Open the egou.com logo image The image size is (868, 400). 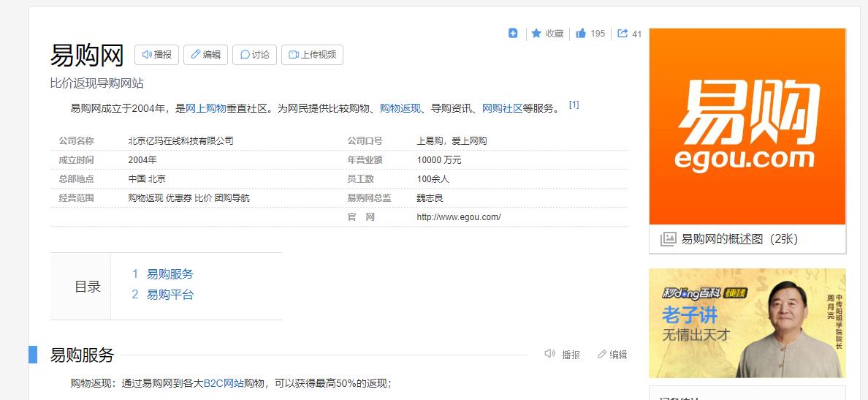coord(747,127)
